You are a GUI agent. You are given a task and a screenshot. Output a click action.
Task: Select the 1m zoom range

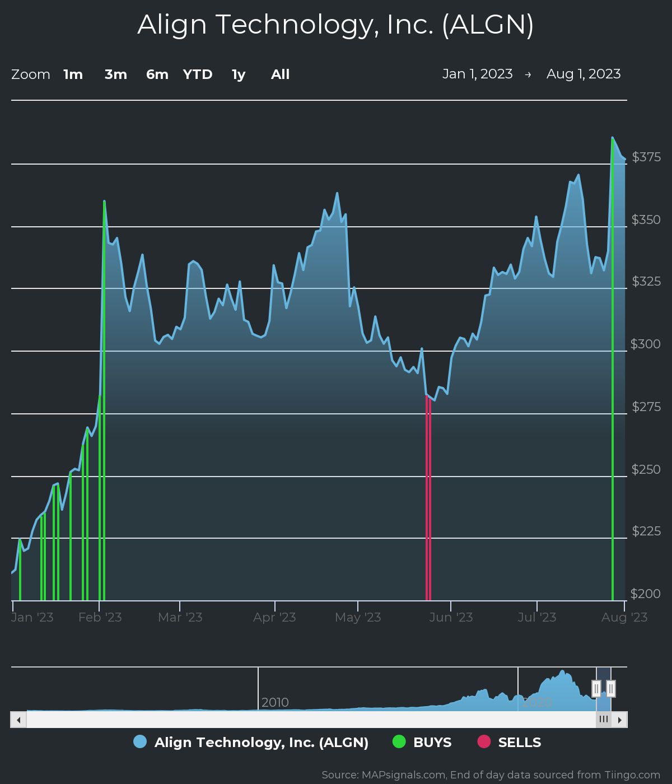click(73, 74)
